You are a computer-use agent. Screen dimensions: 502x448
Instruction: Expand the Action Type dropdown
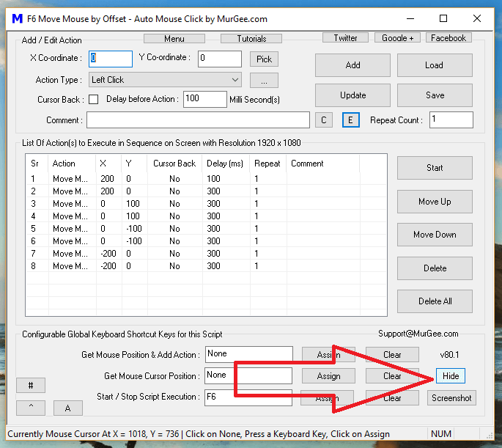pos(165,80)
